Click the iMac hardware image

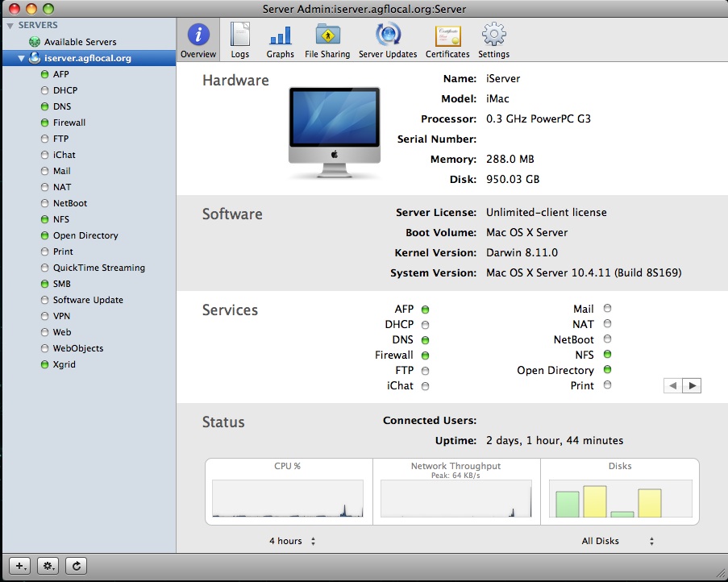335,133
